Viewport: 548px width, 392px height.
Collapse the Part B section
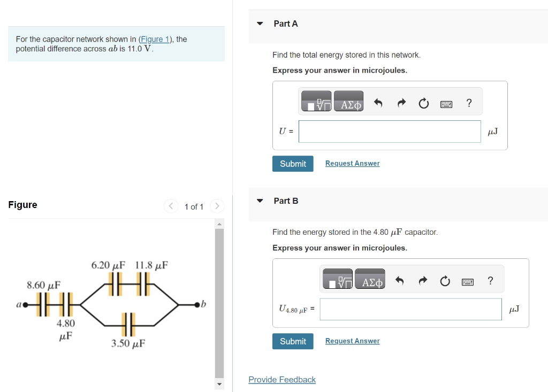pos(260,201)
